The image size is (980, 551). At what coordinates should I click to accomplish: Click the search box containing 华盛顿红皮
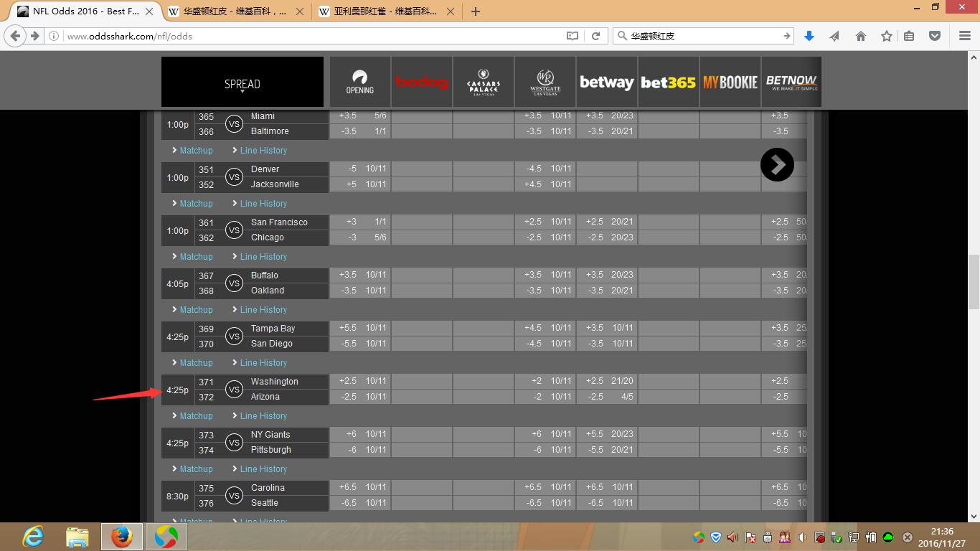tap(703, 36)
